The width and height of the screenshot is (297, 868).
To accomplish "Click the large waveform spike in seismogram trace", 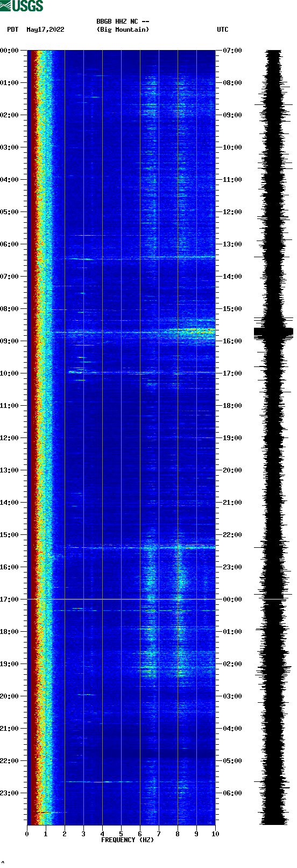I will click(273, 332).
